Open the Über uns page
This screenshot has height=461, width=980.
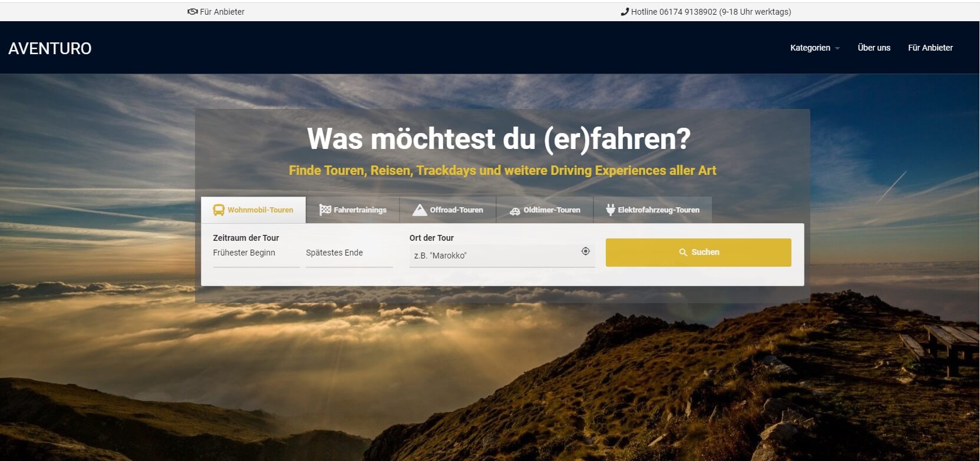click(x=874, y=48)
